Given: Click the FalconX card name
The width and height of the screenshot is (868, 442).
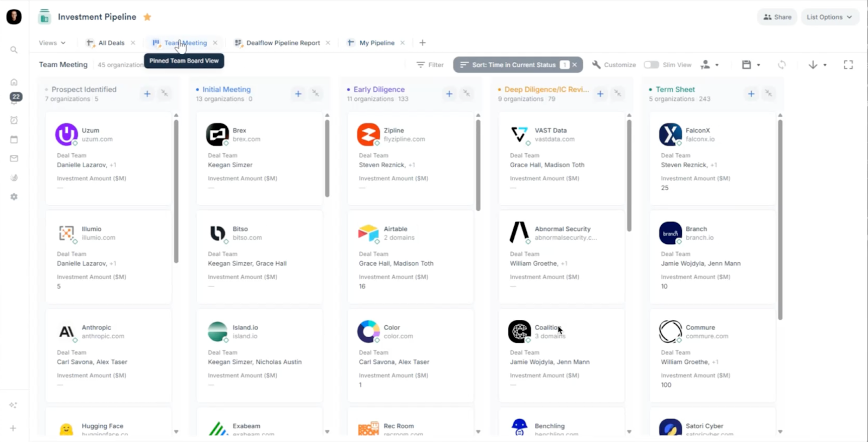Looking at the screenshot, I should coord(698,130).
